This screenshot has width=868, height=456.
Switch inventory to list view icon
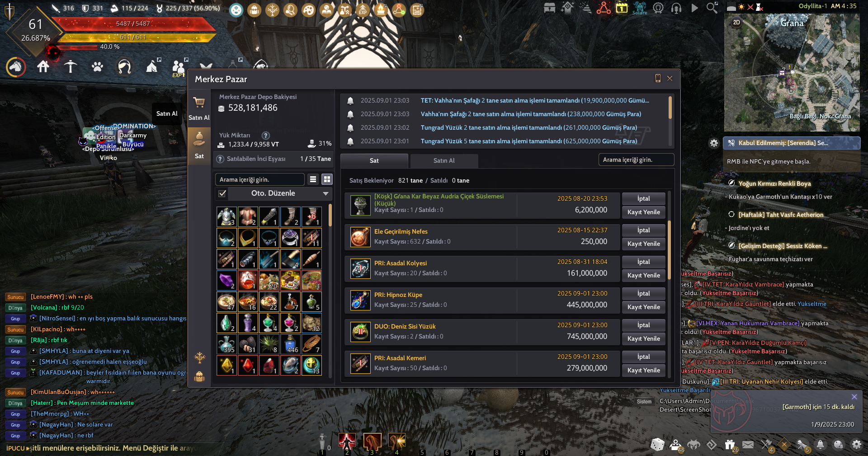coord(313,179)
